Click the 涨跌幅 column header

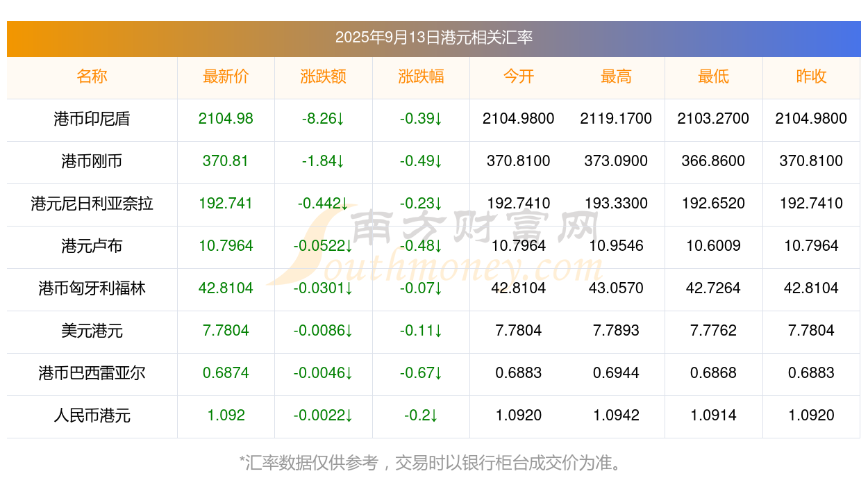coord(421,76)
